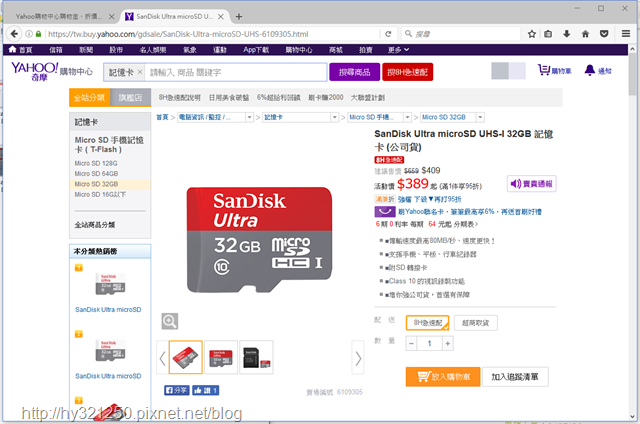
Task: Open the 購物車 shopping cart icon
Action: coord(554,71)
